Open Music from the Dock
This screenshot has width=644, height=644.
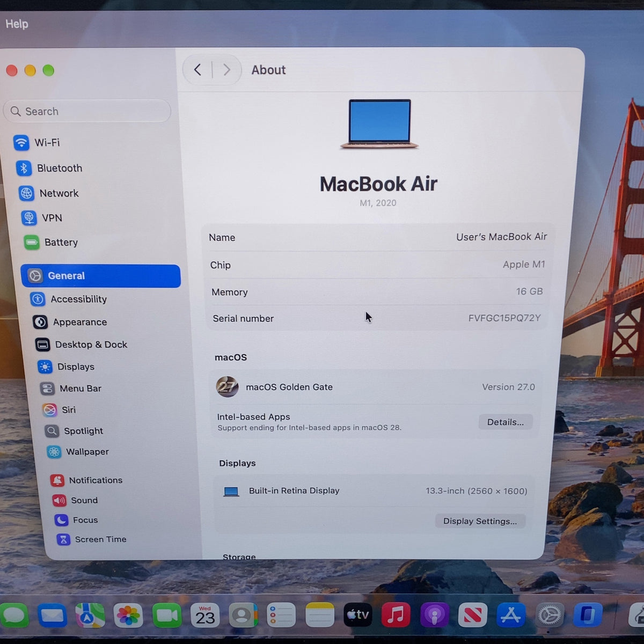[396, 616]
